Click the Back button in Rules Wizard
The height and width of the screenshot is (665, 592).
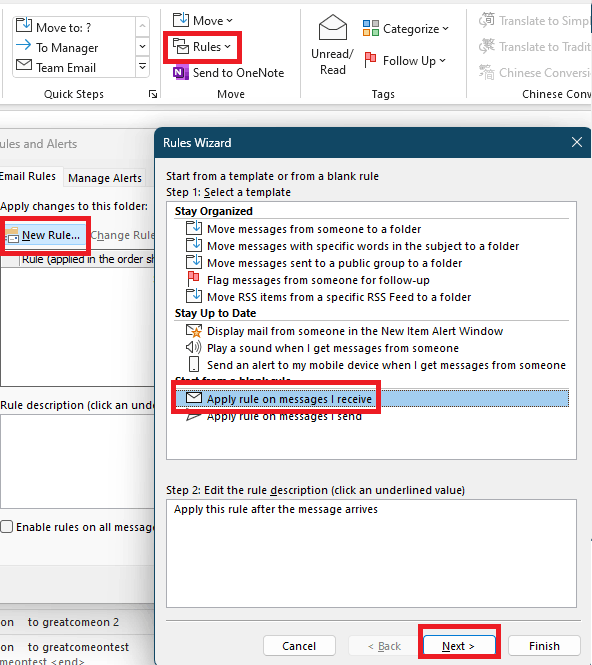point(384,646)
